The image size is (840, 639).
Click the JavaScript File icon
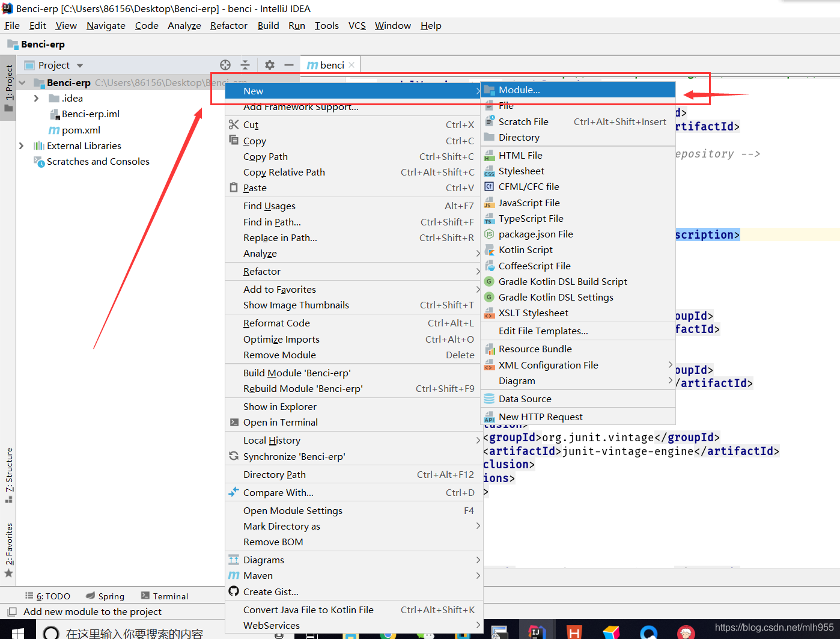[489, 203]
